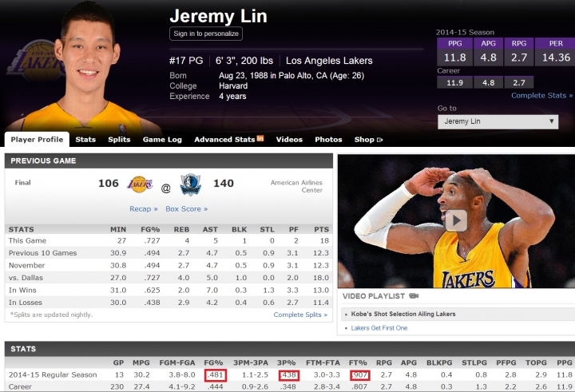Viewport: 575px width, 392px height.
Task: Click the Career row label in Stats
Action: pyautogui.click(x=20, y=387)
